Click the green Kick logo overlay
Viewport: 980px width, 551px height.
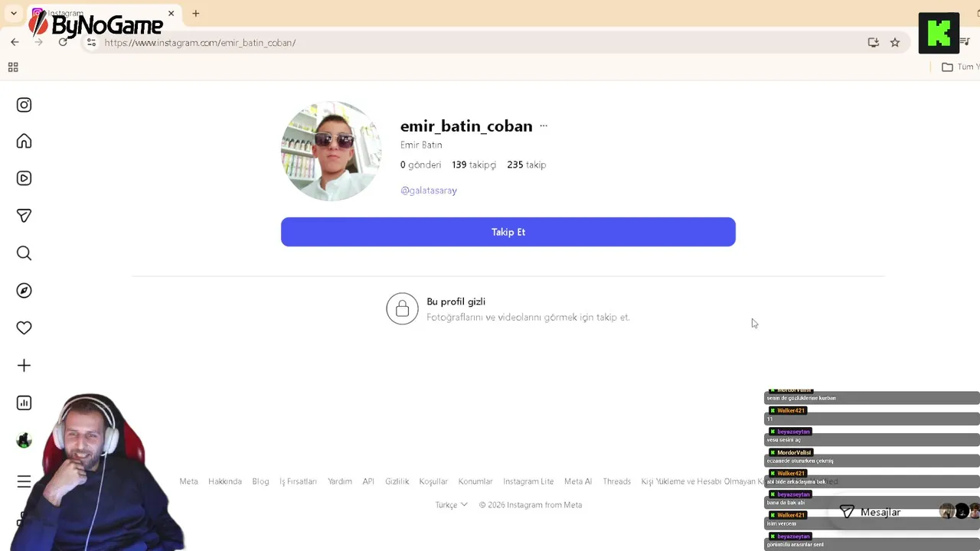[x=939, y=33]
